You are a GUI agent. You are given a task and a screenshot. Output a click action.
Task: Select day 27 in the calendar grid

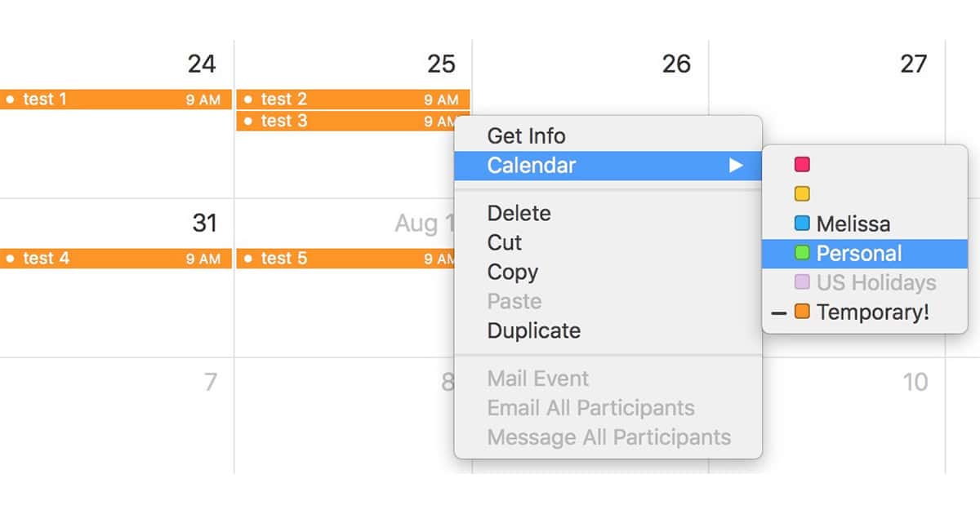913,64
